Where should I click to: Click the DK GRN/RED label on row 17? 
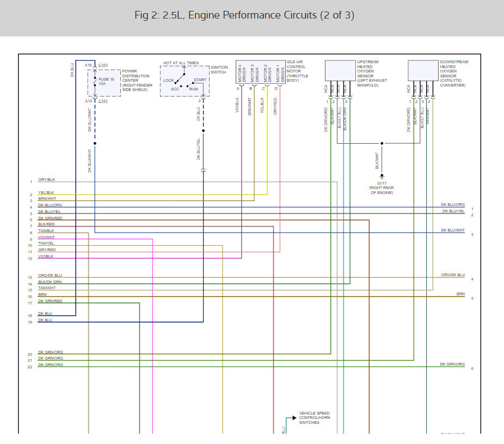50,301
